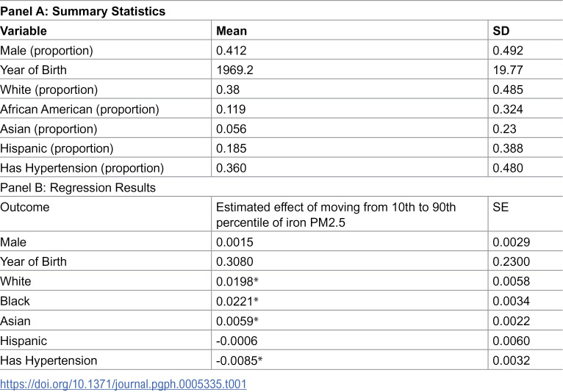Image resolution: width=563 pixels, height=392 pixels.
Task: Click the African American (proportion) cell
Action: coord(79,109)
